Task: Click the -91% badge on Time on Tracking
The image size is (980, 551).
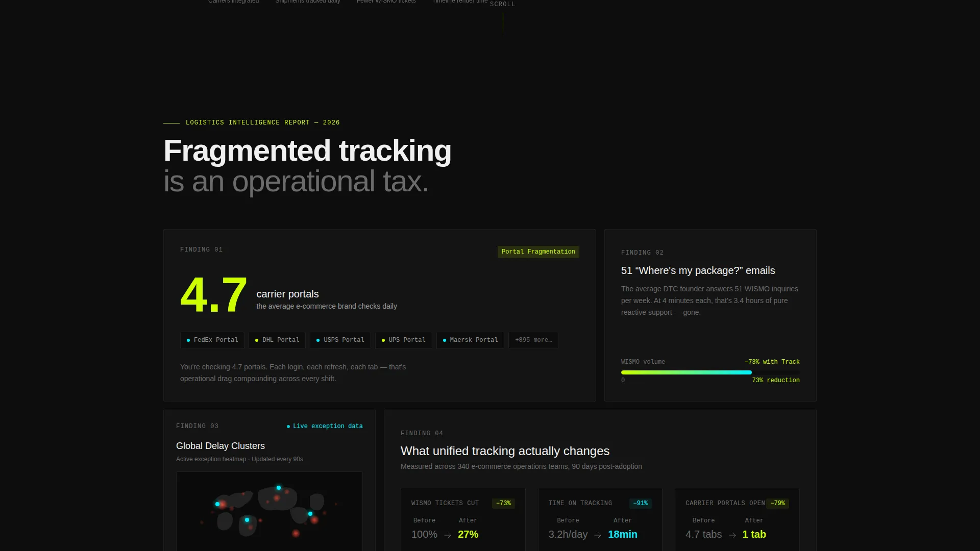Action: 640,504
